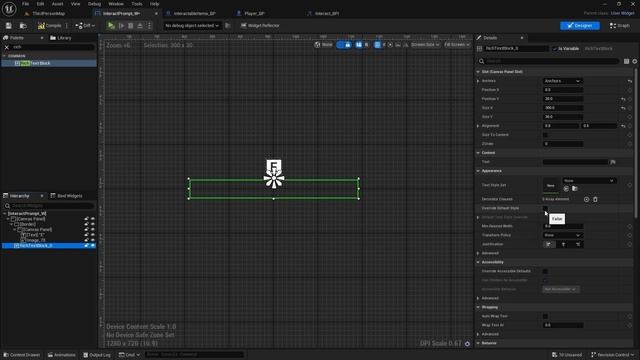Click the DPI Scale settings gear
Image resolution: width=640 pixels, height=360 pixels.
click(467, 344)
